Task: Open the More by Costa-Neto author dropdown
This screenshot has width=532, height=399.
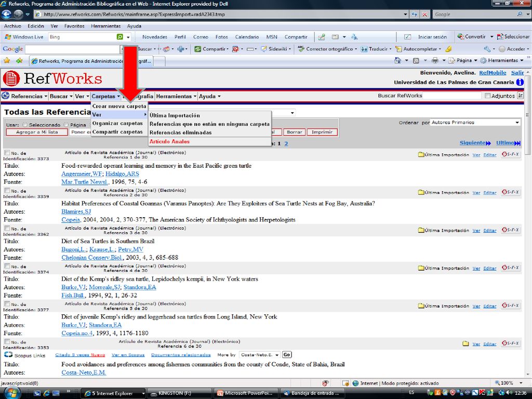Action: (260, 355)
